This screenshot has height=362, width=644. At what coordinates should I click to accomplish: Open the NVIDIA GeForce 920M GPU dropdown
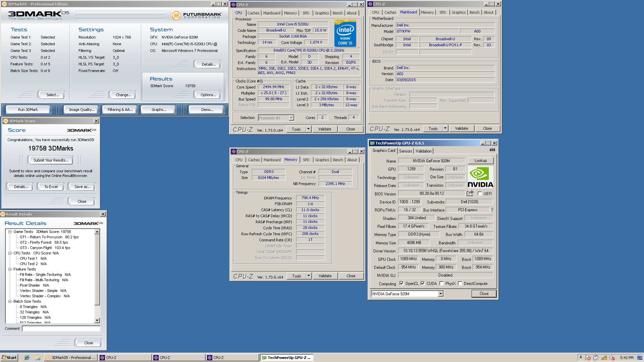440,294
